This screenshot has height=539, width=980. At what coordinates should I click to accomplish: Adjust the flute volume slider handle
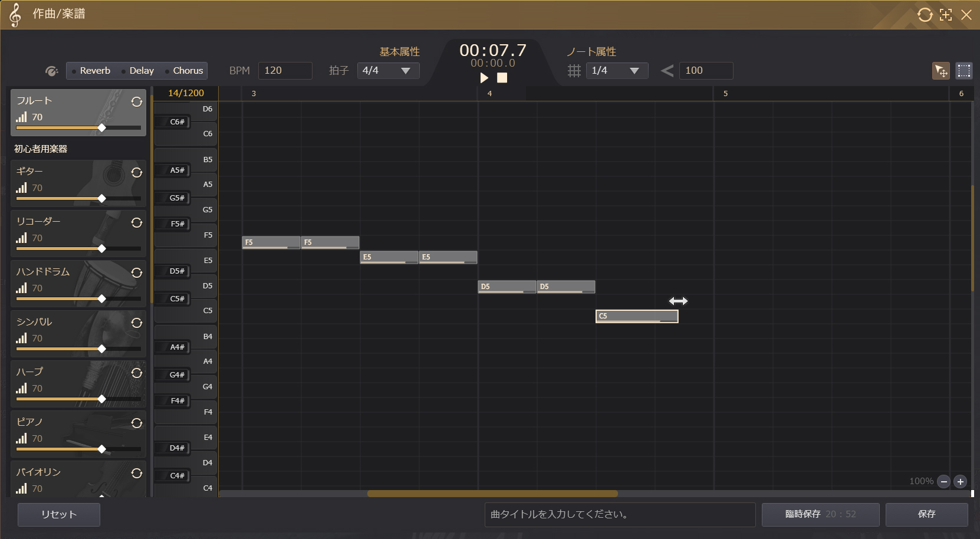point(102,127)
